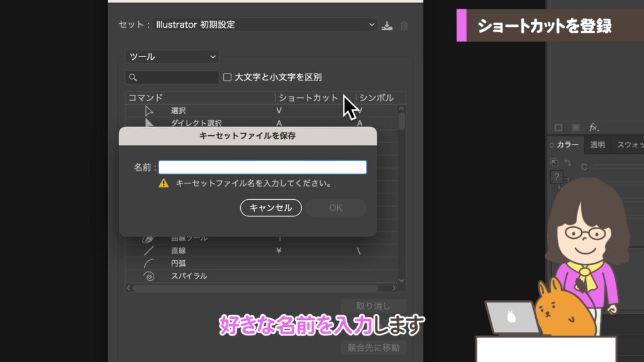
Task: Click the export keyset icon beside セット dropdown
Action: 387,25
